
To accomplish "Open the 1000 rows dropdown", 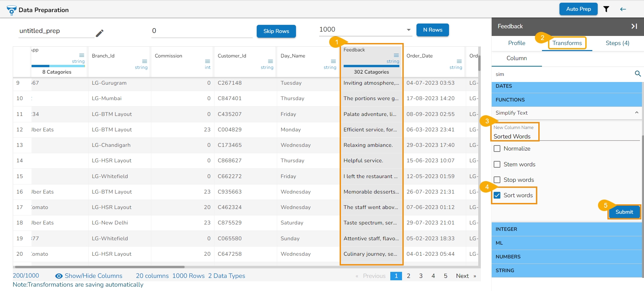I will point(408,30).
